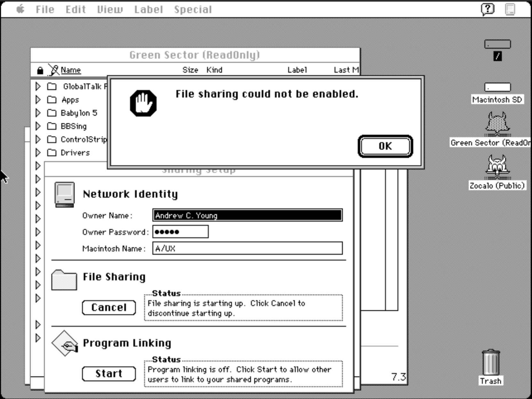Sort by Label column header
532x399 pixels.
tap(297, 70)
